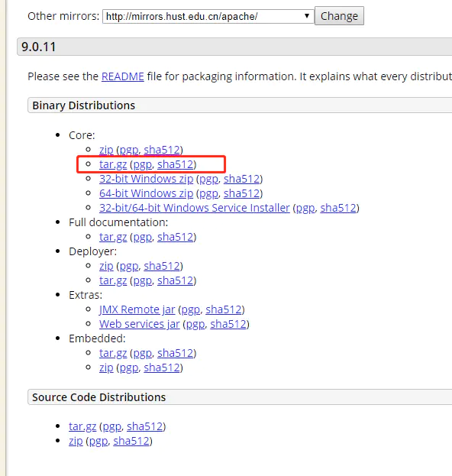Click the Extras: list label
The height and width of the screenshot is (476, 452).
click(86, 295)
